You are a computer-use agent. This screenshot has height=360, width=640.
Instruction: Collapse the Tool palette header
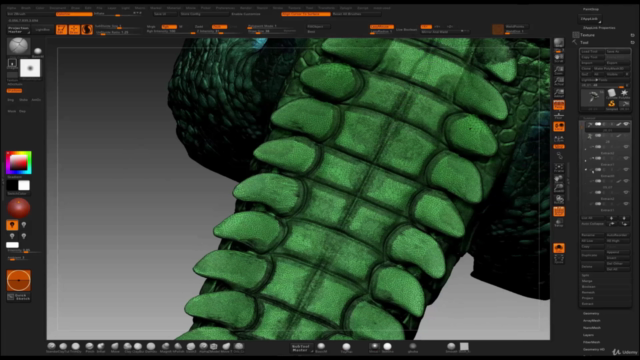(584, 42)
